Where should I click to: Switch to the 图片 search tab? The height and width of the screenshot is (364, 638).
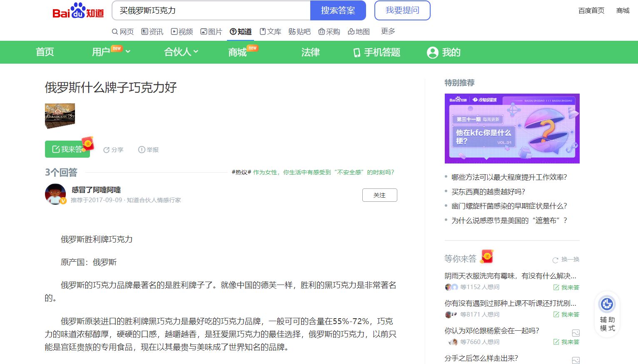coord(211,32)
